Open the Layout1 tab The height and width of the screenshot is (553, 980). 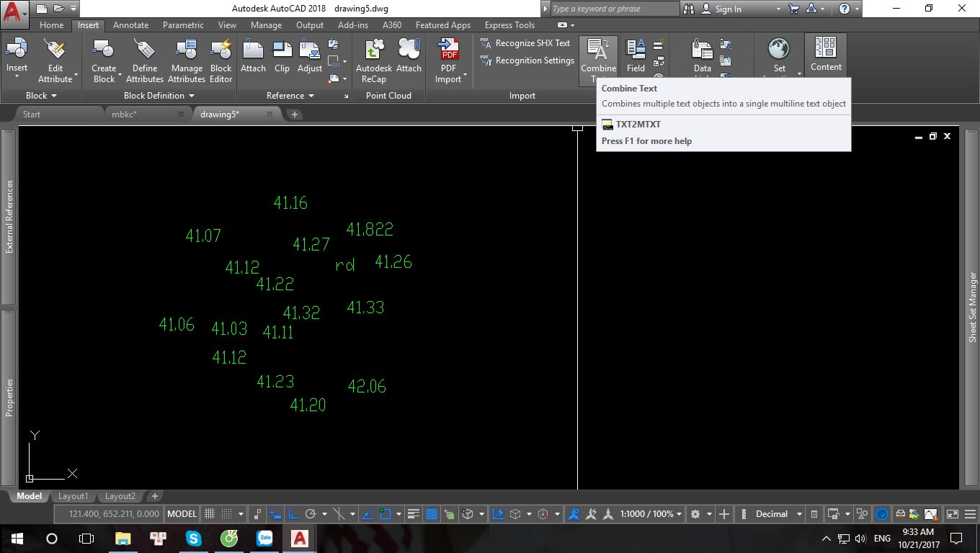point(73,496)
